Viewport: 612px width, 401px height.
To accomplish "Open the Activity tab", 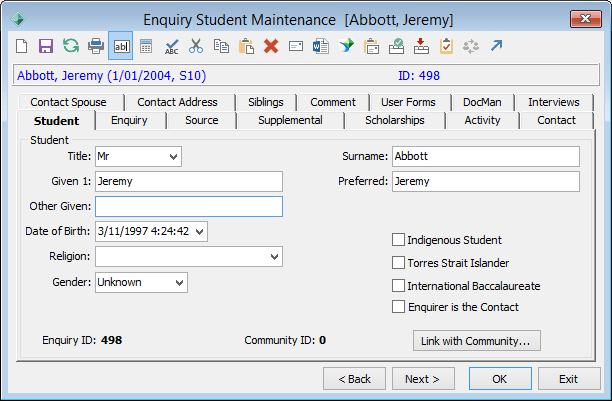I will [482, 120].
